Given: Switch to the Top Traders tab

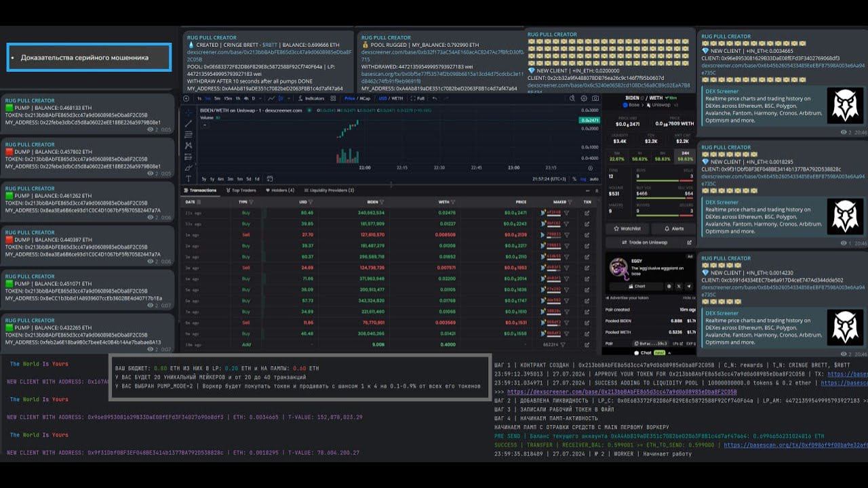Looking at the screenshot, I should 241,190.
